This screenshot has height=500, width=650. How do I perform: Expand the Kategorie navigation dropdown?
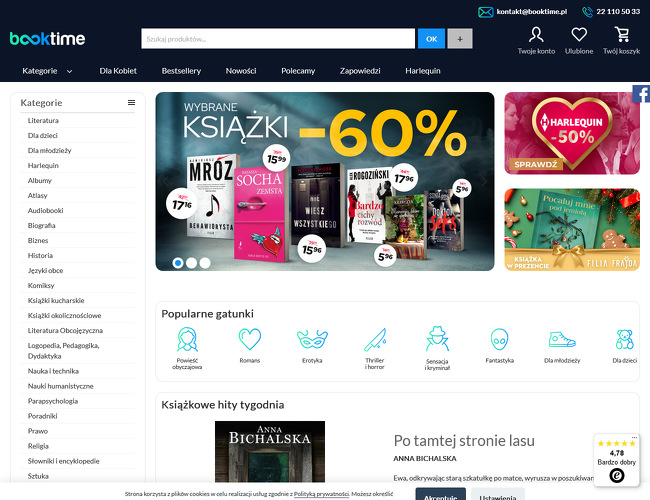[x=48, y=71]
